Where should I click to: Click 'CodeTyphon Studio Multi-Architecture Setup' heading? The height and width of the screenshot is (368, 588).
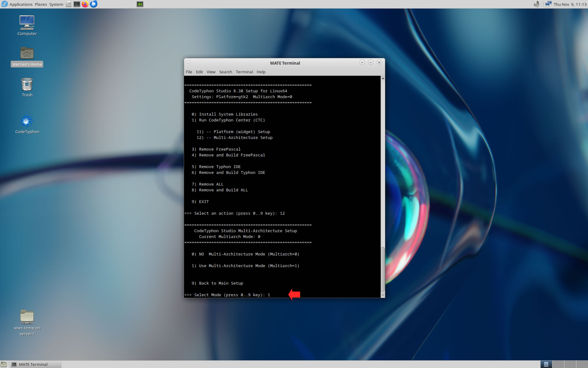(x=245, y=231)
